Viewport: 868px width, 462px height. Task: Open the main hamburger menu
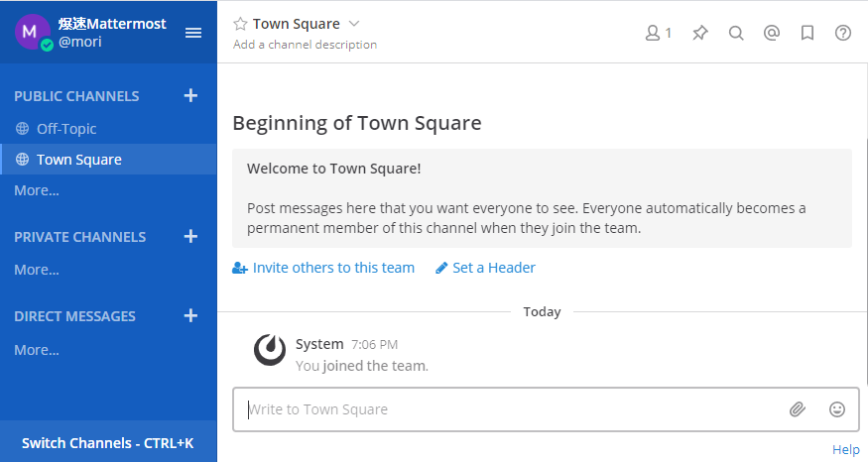coord(193,33)
